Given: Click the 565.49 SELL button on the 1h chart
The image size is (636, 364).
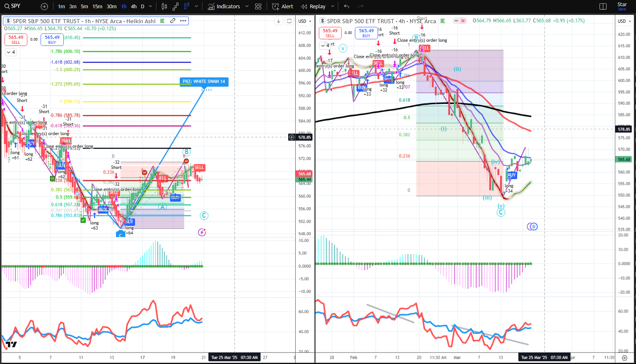Looking at the screenshot, I should 16,39.
